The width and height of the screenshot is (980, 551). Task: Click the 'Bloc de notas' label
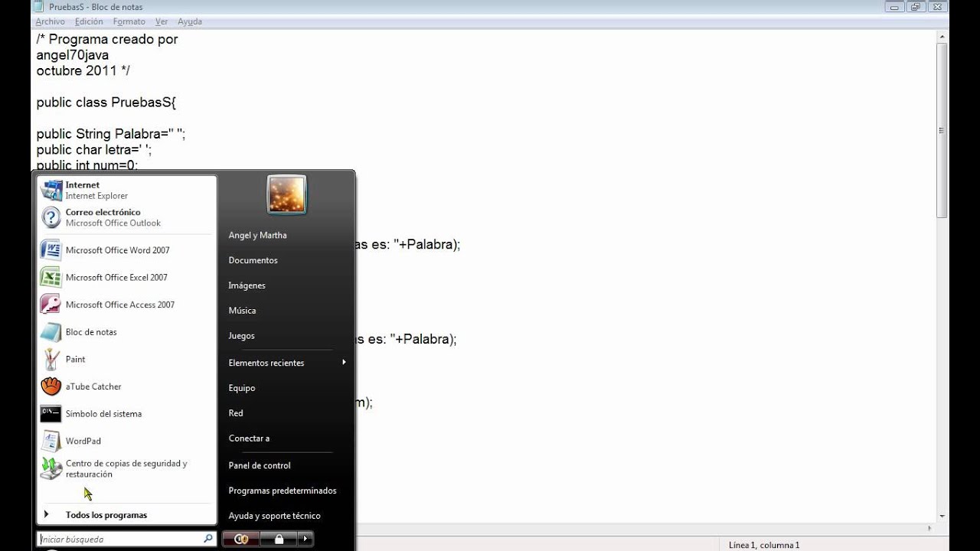point(91,332)
